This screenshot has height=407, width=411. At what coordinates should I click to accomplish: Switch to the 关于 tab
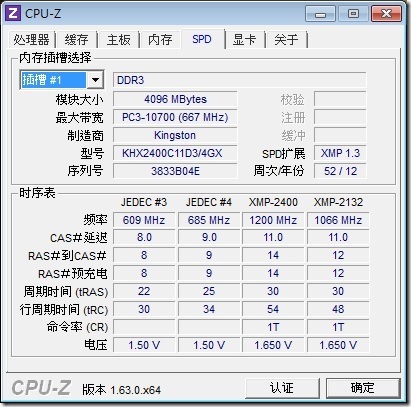(286, 40)
